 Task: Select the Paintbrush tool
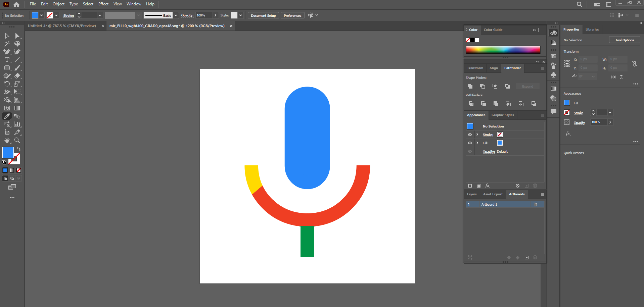point(17,68)
